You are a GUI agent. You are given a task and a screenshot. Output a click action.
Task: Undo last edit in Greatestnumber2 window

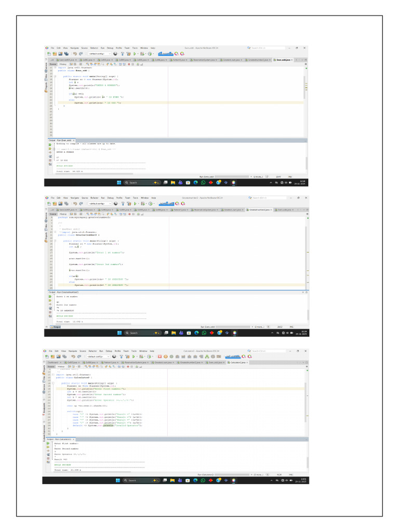(75, 204)
